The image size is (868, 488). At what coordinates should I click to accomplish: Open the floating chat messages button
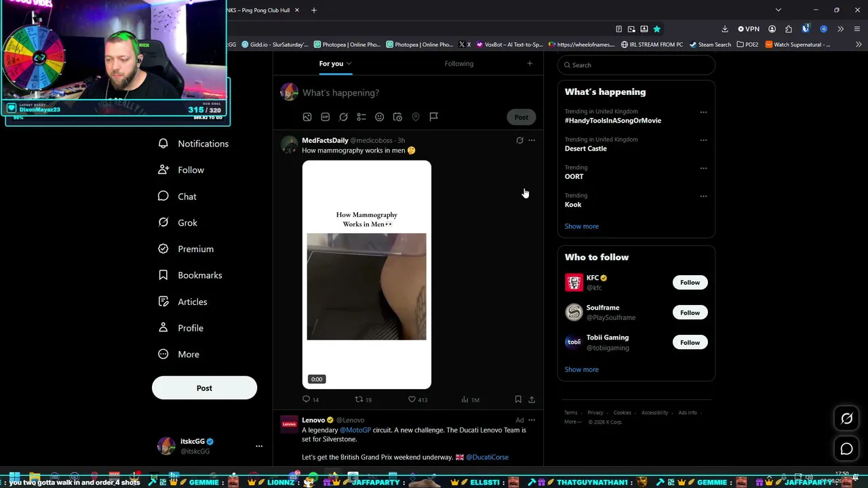point(847,449)
